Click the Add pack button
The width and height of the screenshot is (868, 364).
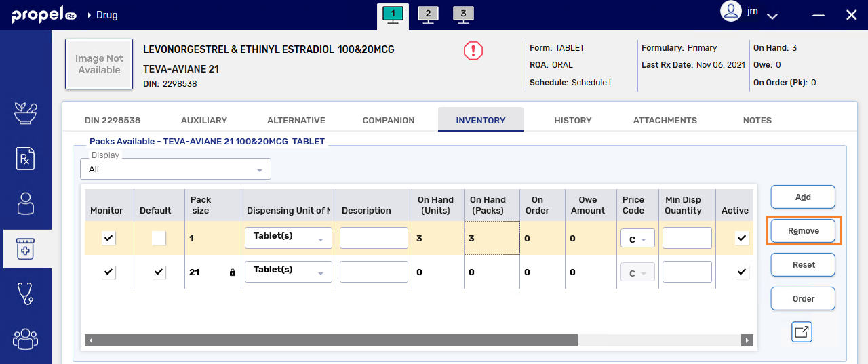pos(803,197)
